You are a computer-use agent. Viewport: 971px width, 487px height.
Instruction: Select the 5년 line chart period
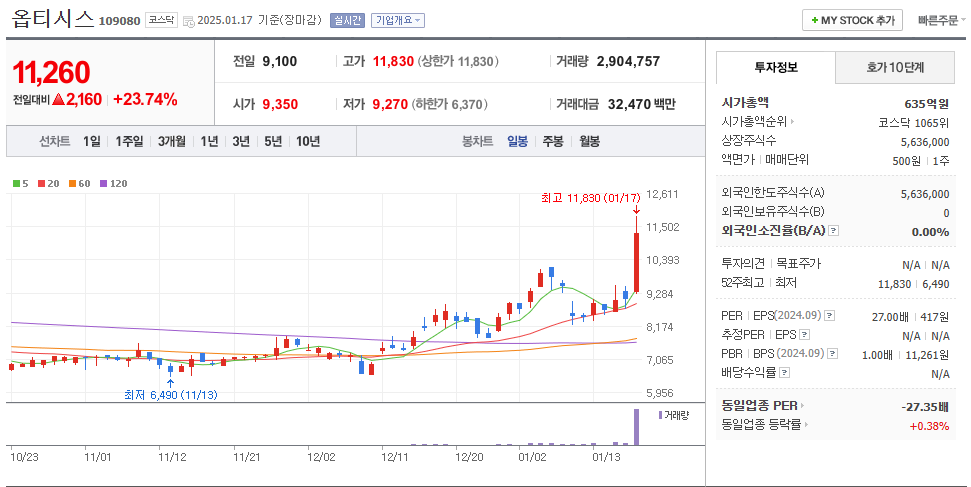point(272,141)
